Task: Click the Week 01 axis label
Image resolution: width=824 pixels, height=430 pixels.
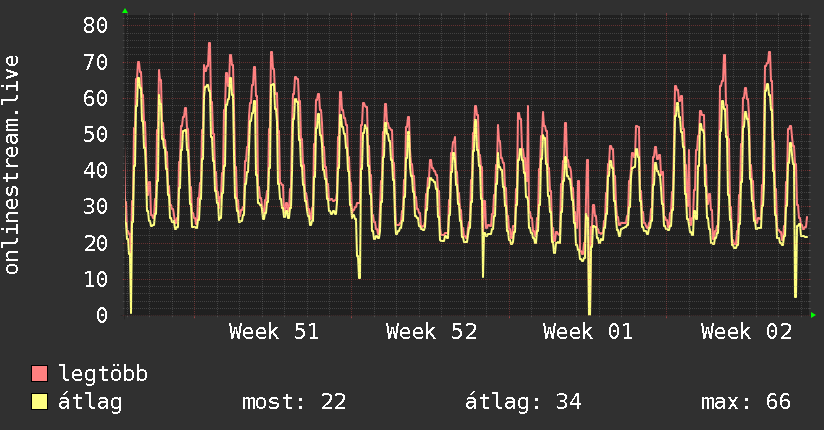Action: 588,332
